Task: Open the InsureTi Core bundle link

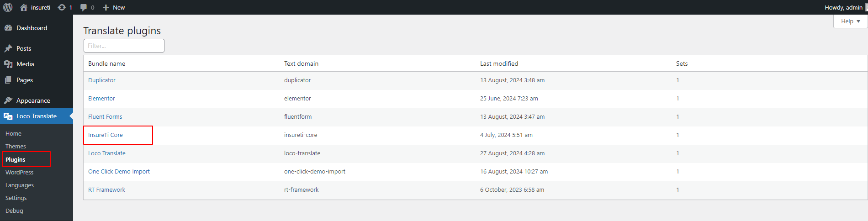Action: pyautogui.click(x=106, y=135)
